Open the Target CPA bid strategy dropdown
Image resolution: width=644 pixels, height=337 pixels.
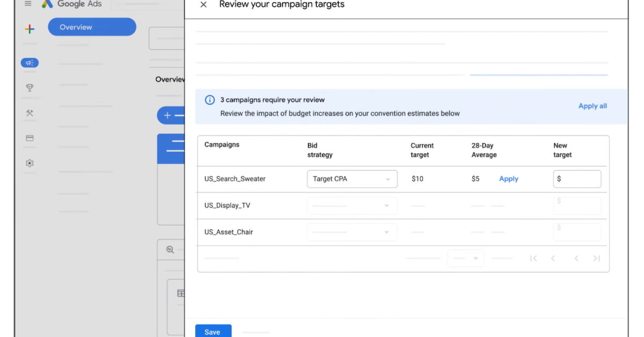(x=352, y=179)
